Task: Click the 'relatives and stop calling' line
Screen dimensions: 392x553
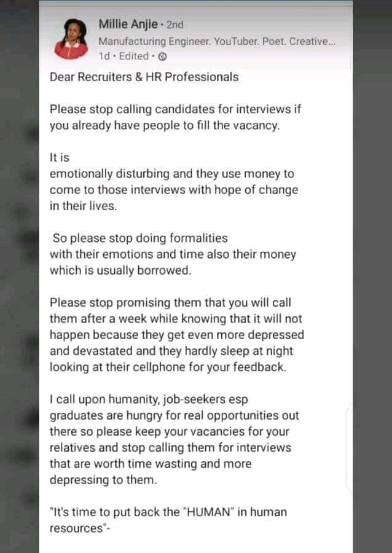Action: (170, 447)
